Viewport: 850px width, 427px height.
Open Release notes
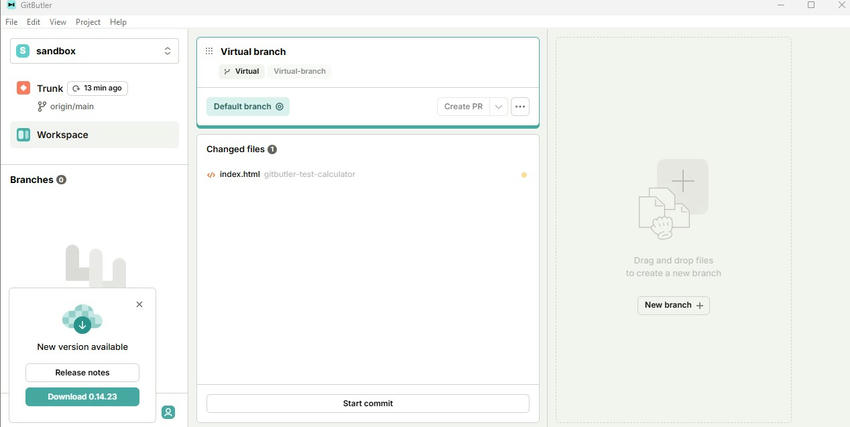(x=82, y=373)
